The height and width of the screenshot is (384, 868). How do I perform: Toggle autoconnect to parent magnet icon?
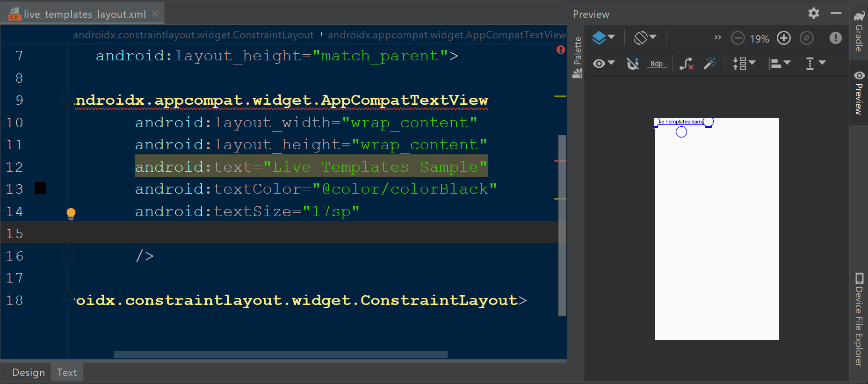coord(633,64)
